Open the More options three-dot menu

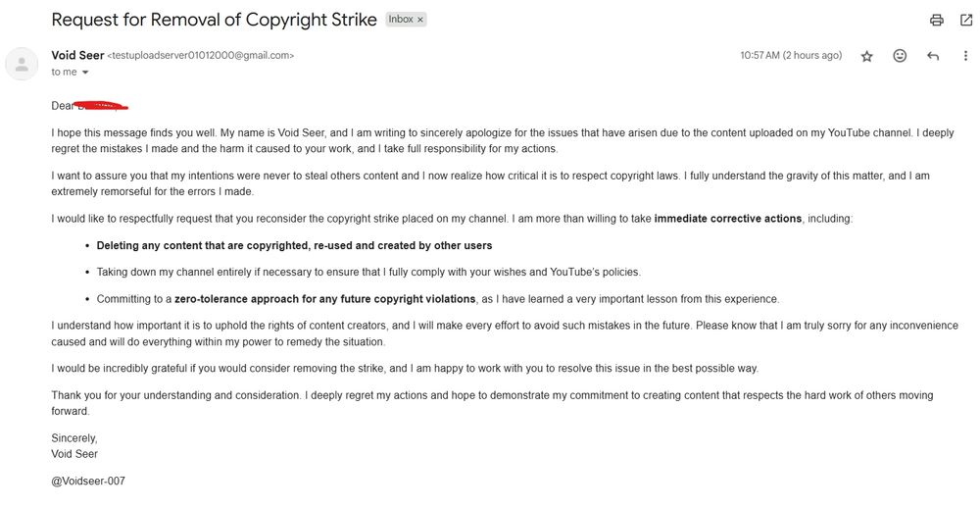[965, 56]
